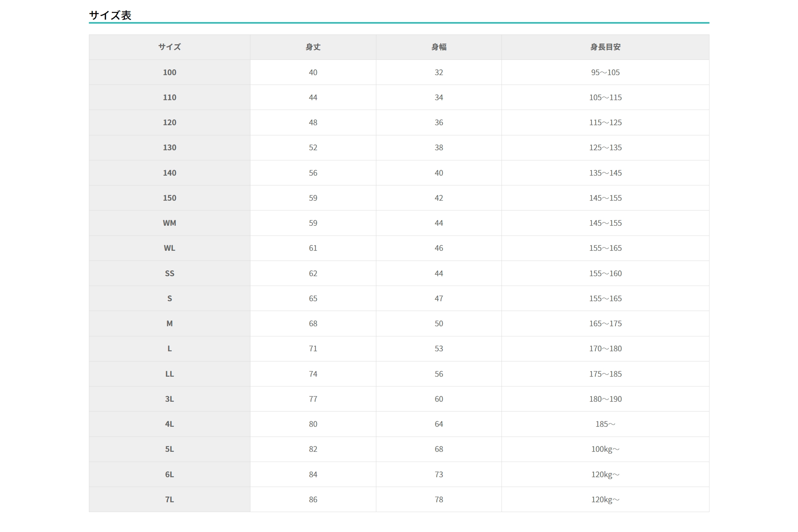Click 身幅 value 32 in row 100
Screen dimensions: 798x532
coord(439,72)
